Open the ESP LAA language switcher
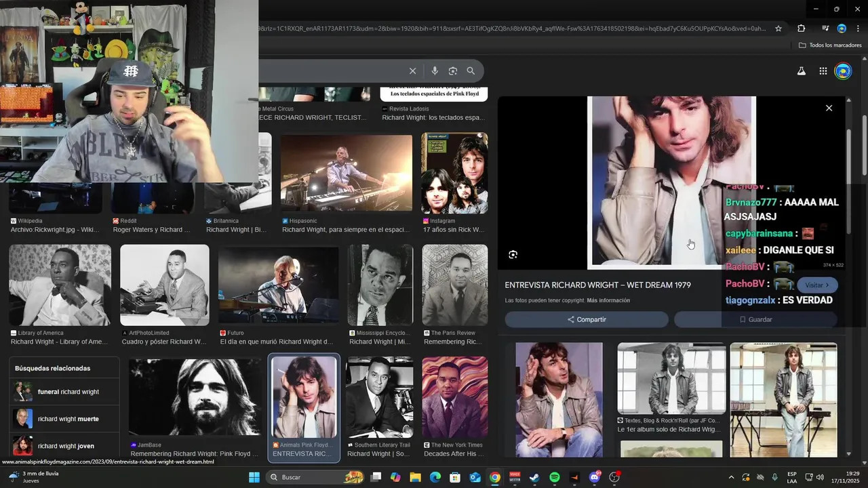 [x=792, y=477]
